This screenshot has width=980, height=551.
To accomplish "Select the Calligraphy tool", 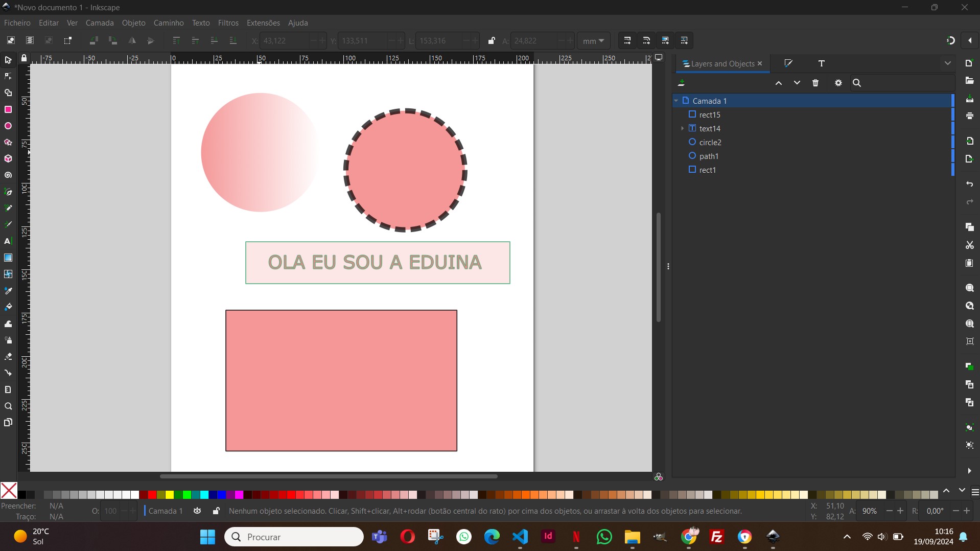I will [x=8, y=224].
